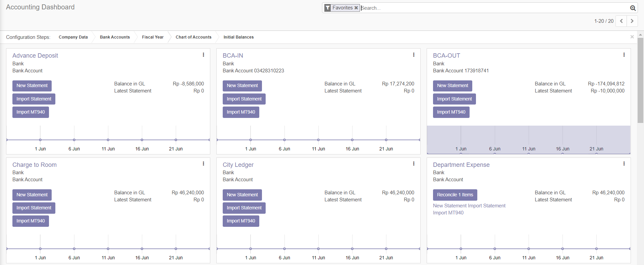Click Import MT940 in BCA-IN card
The image size is (644, 265).
241,112
